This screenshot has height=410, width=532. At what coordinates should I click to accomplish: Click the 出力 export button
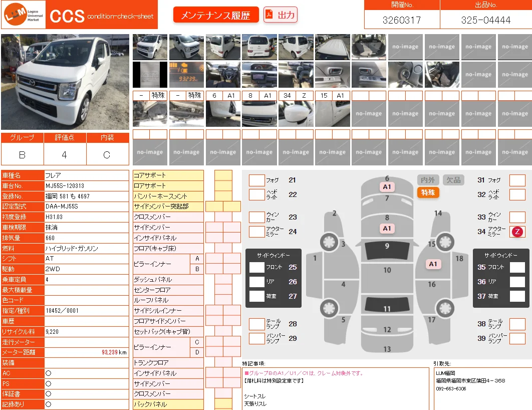(x=281, y=15)
